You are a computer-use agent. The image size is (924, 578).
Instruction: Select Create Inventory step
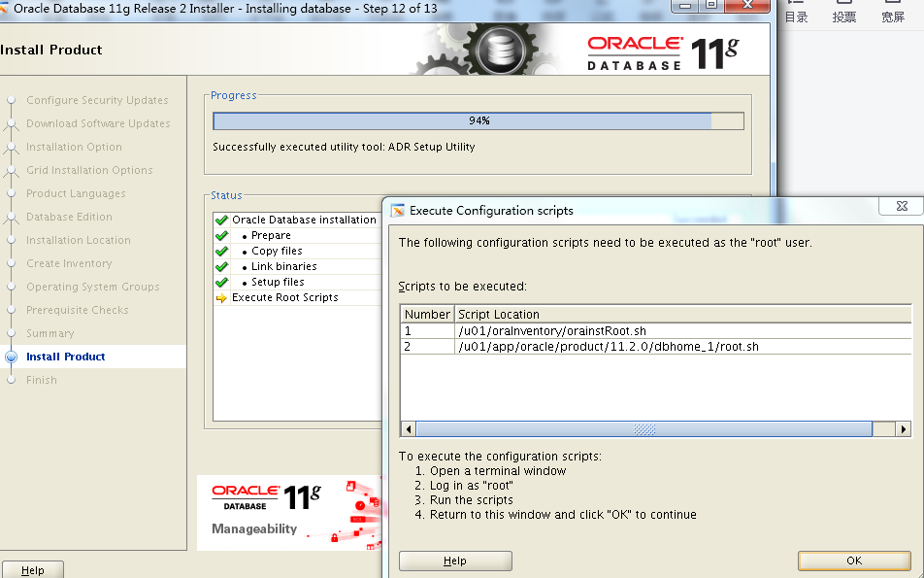[69, 263]
